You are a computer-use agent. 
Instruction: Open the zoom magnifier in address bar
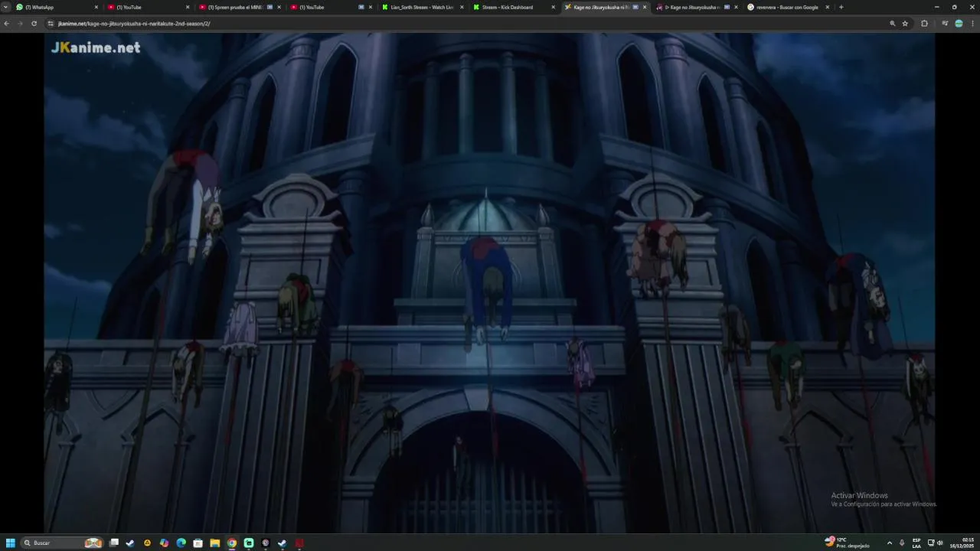pyautogui.click(x=893, y=24)
